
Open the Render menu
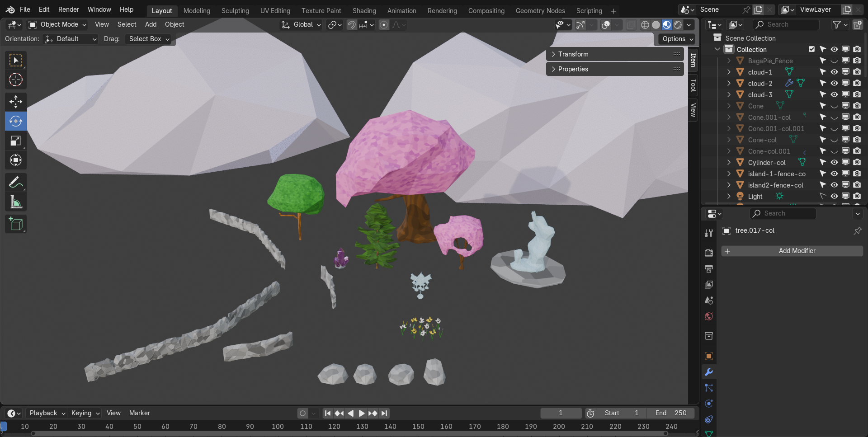68,9
